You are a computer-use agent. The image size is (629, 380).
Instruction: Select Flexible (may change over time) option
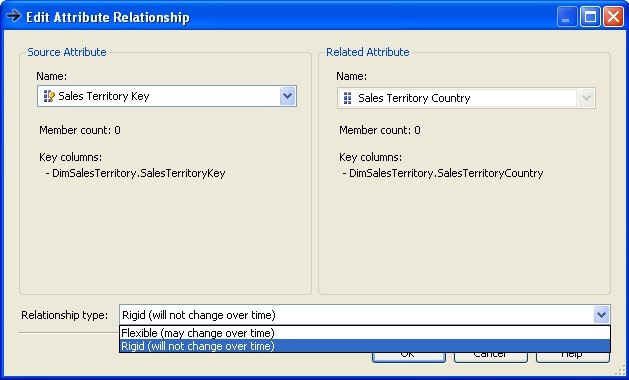[x=365, y=333]
